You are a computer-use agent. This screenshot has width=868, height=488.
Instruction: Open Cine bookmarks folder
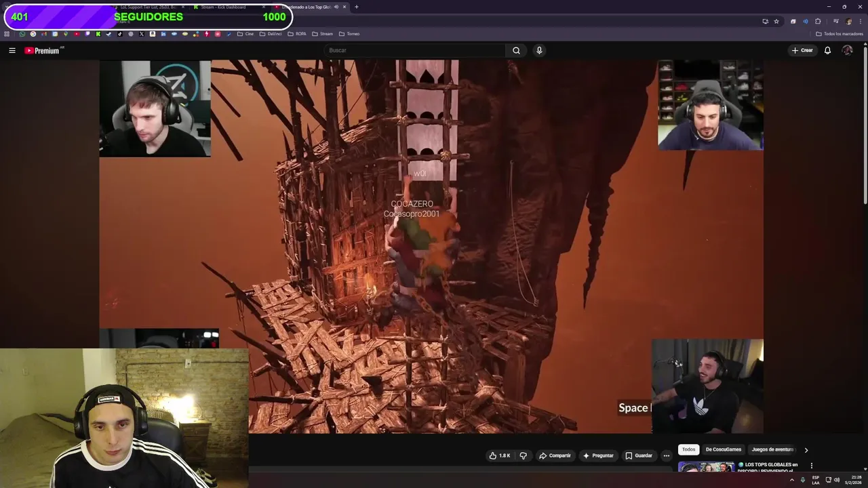(245, 34)
